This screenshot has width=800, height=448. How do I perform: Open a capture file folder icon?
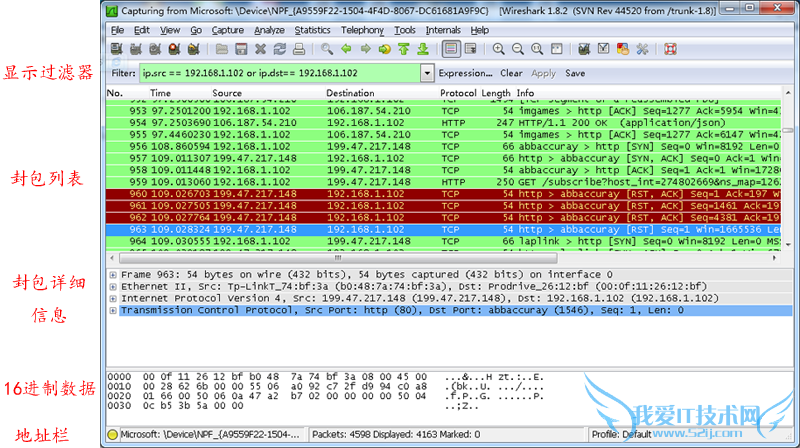221,49
